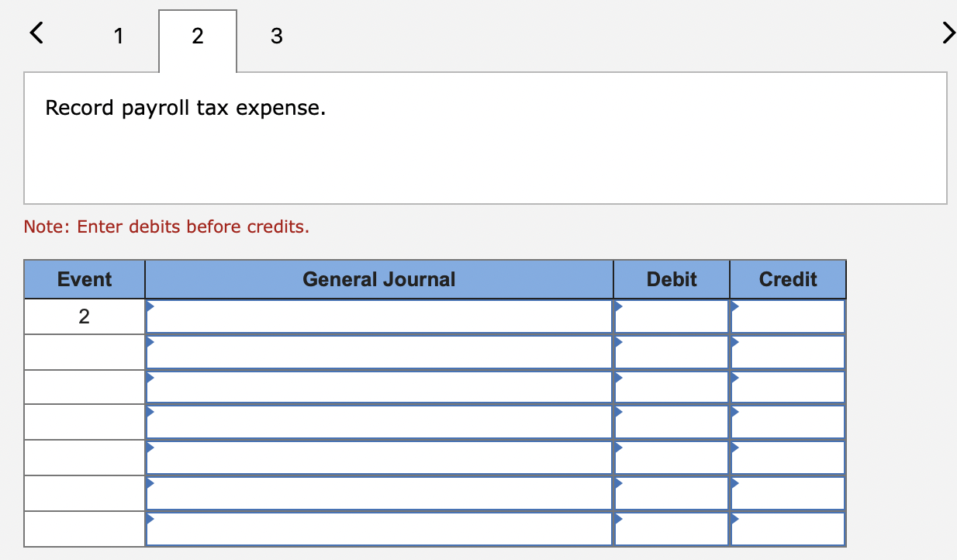This screenshot has width=957, height=560.
Task: Click Credit cell in fifth journal row
Action: point(788,458)
